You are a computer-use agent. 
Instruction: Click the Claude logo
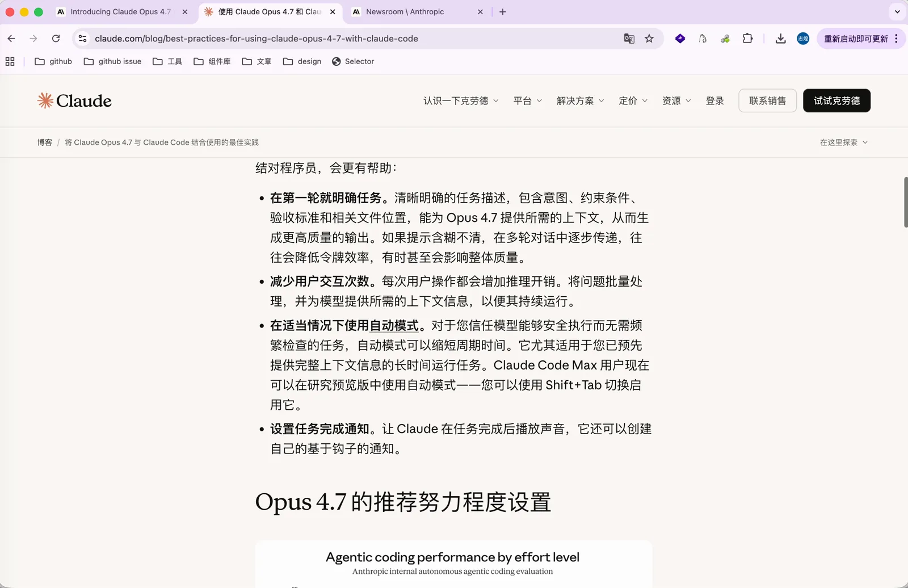click(74, 100)
